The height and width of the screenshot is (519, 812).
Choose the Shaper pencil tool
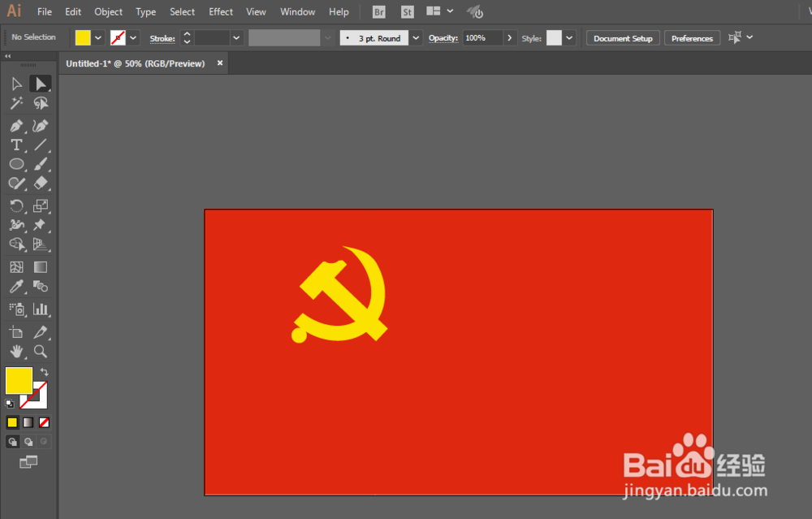(16, 184)
